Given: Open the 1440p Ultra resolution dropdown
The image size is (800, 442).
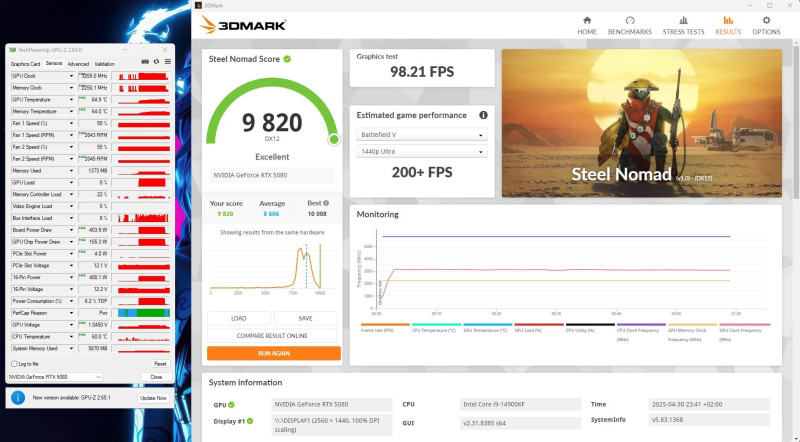Looking at the screenshot, I should [421, 152].
